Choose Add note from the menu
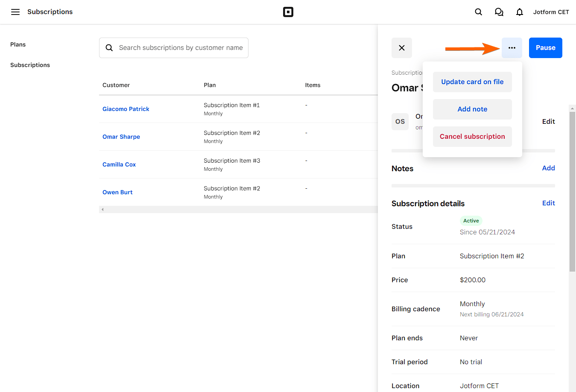Image resolution: width=576 pixels, height=392 pixels. (x=472, y=109)
